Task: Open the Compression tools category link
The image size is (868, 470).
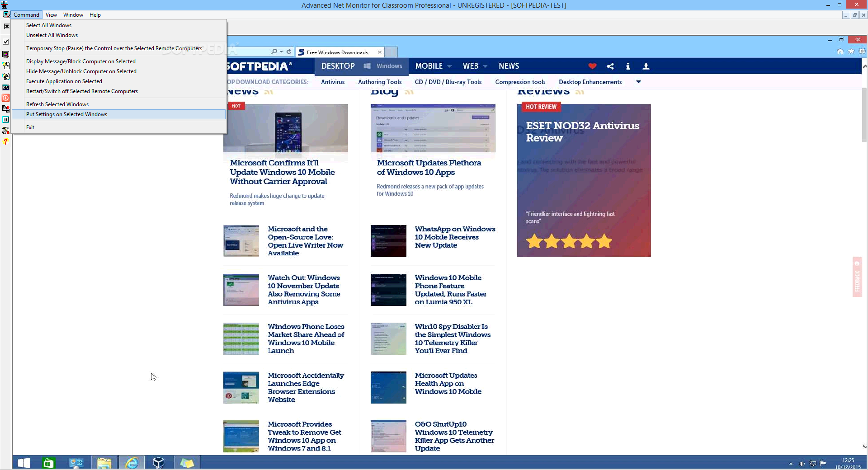Action: coord(520,82)
